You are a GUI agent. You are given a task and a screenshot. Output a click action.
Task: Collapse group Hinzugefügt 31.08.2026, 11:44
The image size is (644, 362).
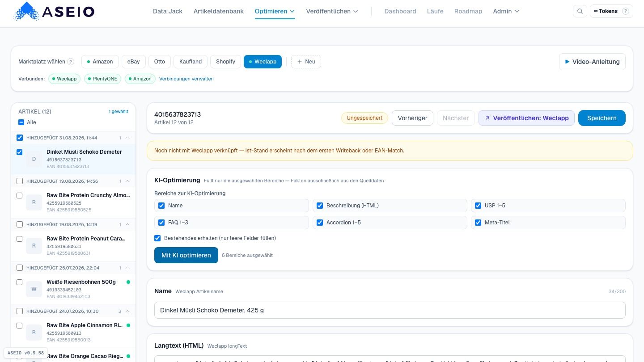click(x=127, y=138)
